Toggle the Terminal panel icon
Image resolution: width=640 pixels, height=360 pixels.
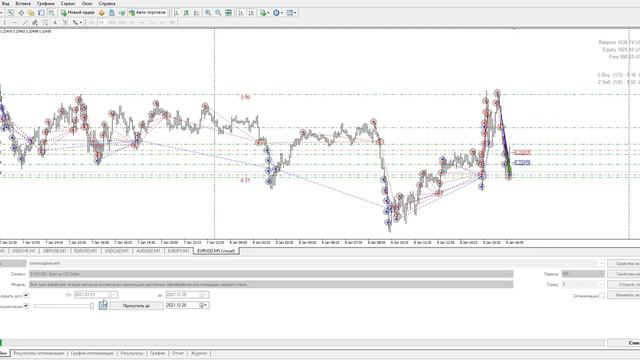coord(41,13)
